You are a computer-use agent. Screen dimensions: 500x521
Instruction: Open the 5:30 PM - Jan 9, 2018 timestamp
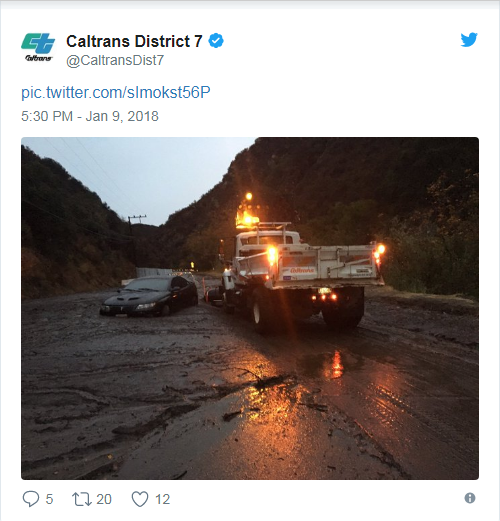tap(90, 116)
